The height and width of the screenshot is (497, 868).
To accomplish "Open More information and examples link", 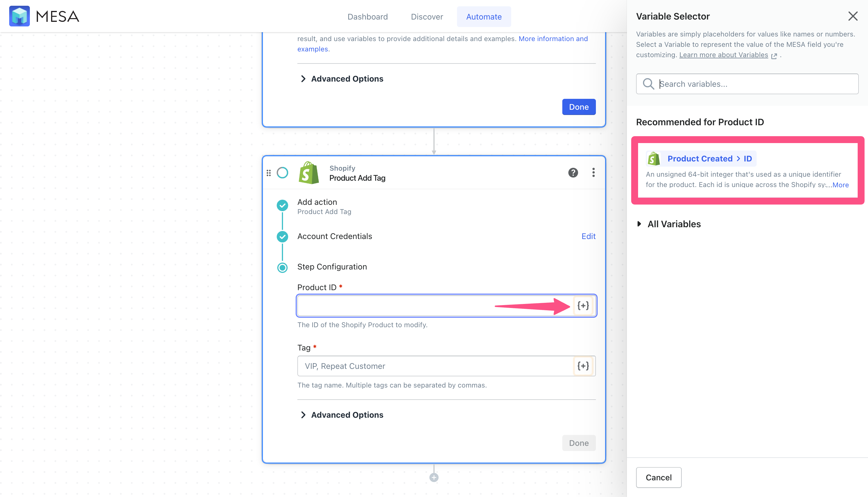I will coord(443,44).
